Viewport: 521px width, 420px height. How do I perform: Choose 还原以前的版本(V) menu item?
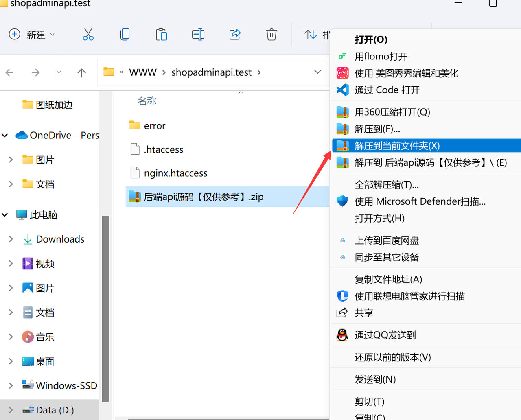click(425, 357)
